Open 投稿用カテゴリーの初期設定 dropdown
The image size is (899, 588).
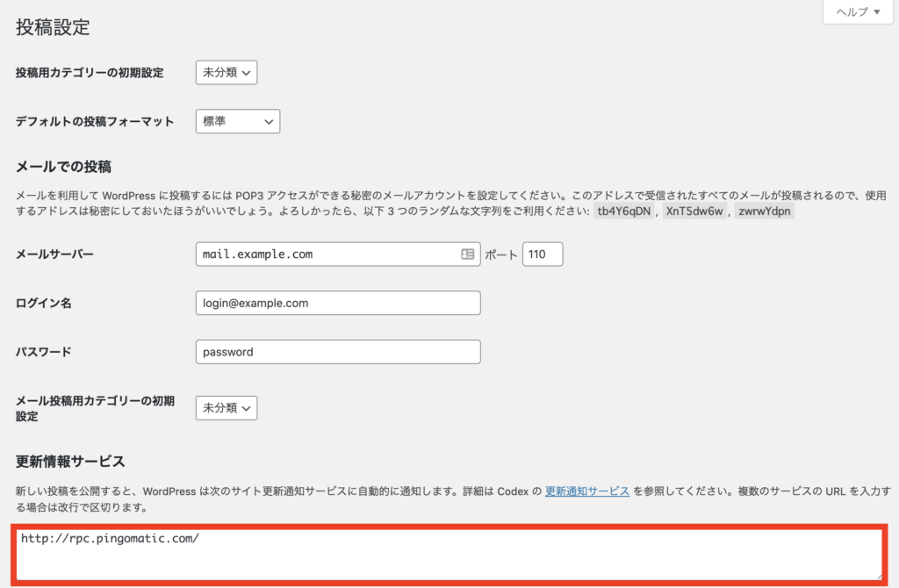pyautogui.click(x=227, y=73)
